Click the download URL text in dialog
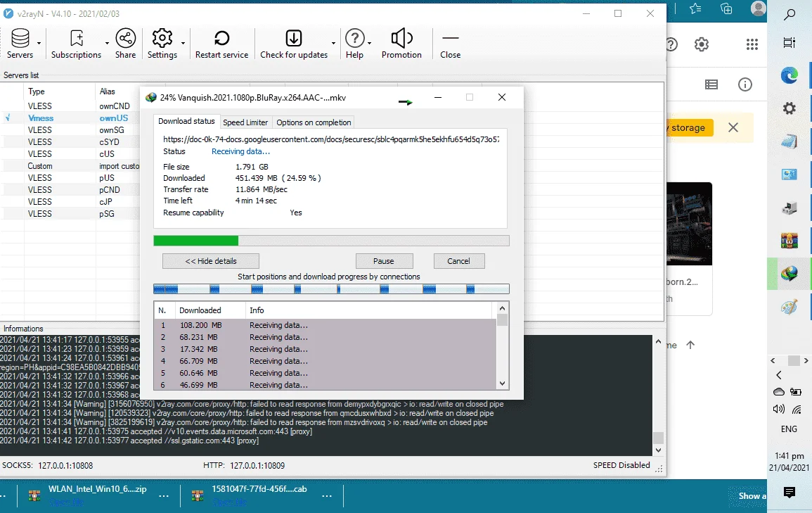The width and height of the screenshot is (812, 513). (331, 139)
